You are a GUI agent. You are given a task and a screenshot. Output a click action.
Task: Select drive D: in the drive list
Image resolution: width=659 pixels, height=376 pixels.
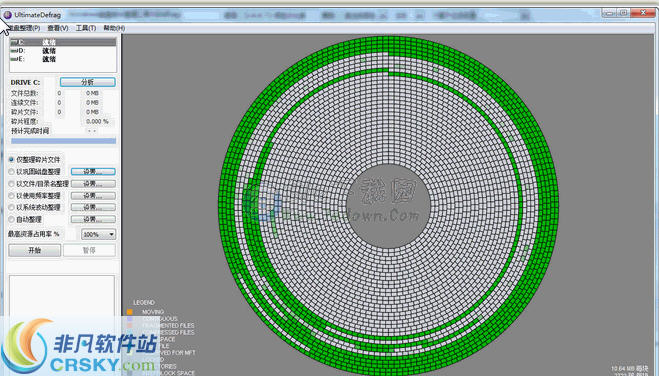click(x=63, y=50)
